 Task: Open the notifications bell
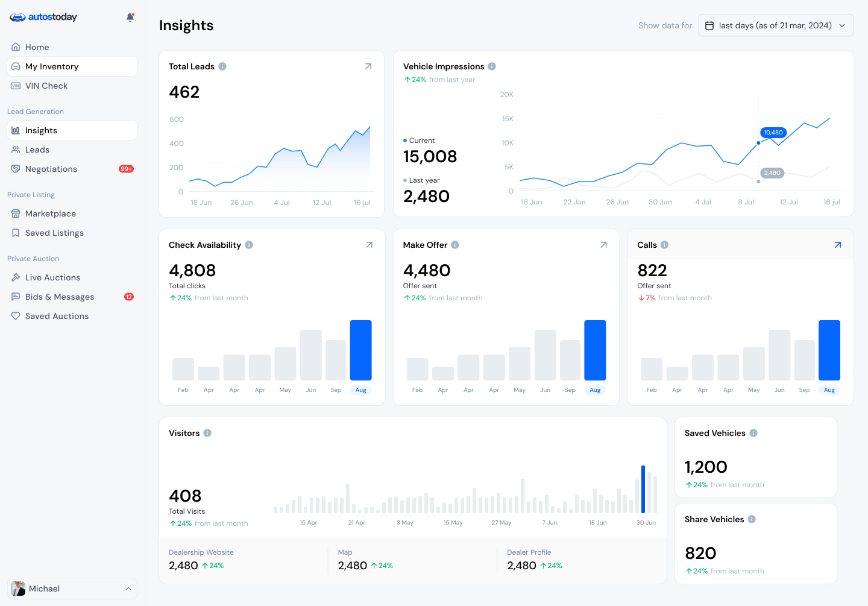[x=130, y=17]
